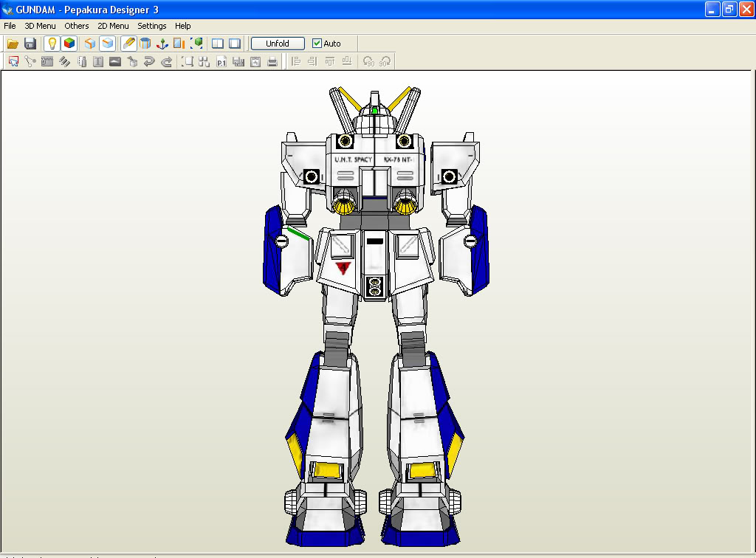The height and width of the screenshot is (558, 756).
Task: Click the P.1 page number icon
Action: [221, 62]
